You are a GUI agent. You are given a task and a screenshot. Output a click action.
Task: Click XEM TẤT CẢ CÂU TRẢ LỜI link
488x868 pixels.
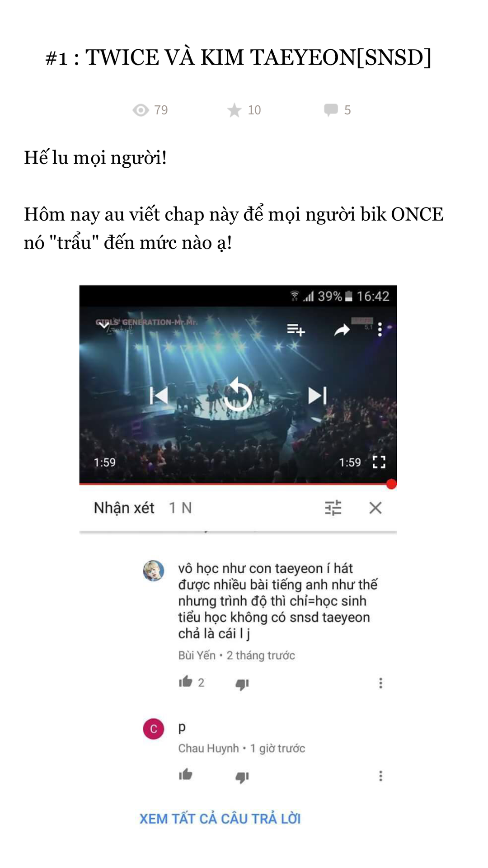click(220, 819)
